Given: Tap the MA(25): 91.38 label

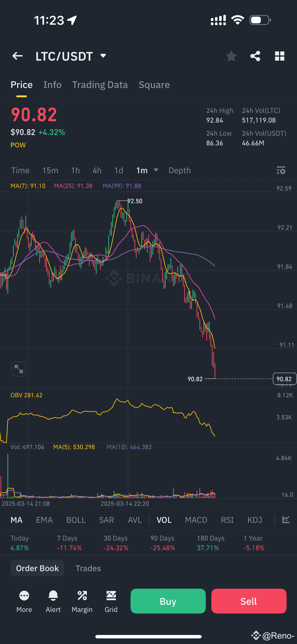Looking at the screenshot, I should click(x=73, y=186).
